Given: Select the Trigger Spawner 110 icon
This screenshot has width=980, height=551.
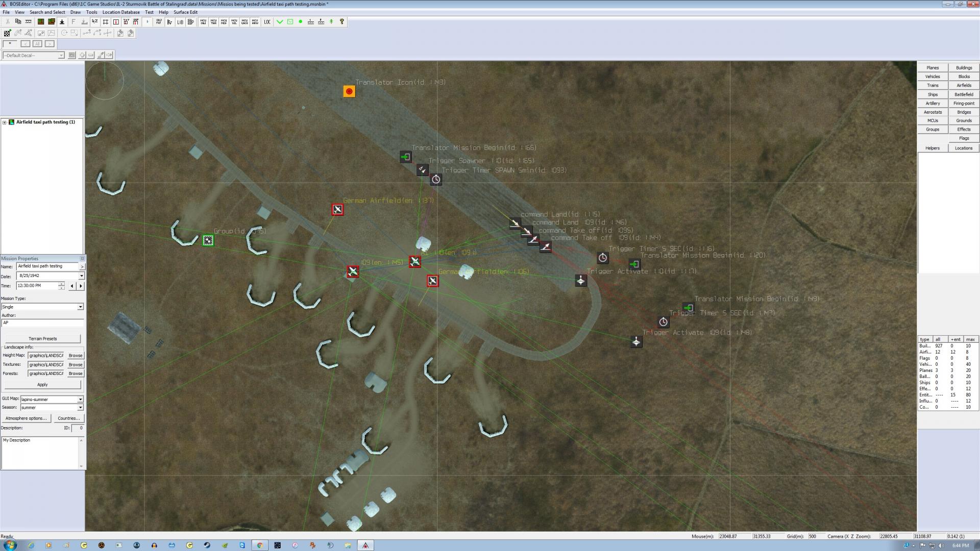Looking at the screenshot, I should point(422,169).
